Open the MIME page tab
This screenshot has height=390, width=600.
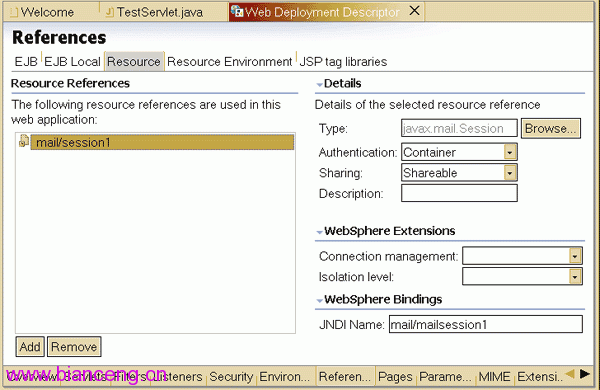pos(494,377)
